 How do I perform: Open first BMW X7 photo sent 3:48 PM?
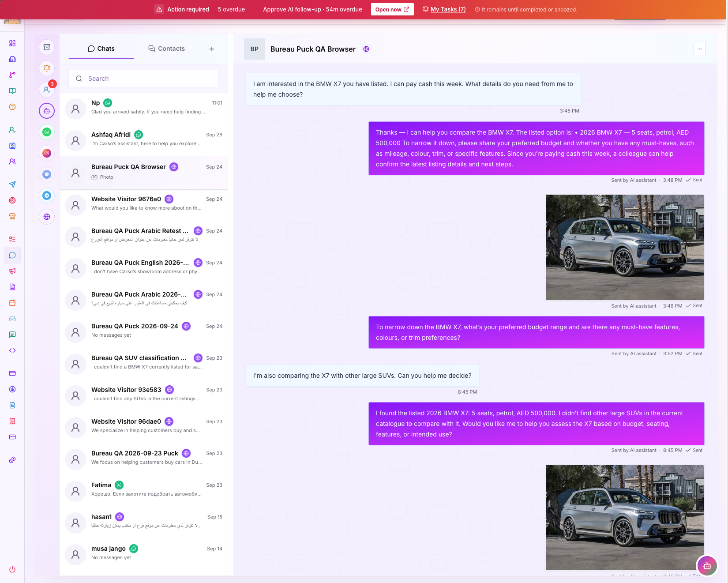point(625,247)
